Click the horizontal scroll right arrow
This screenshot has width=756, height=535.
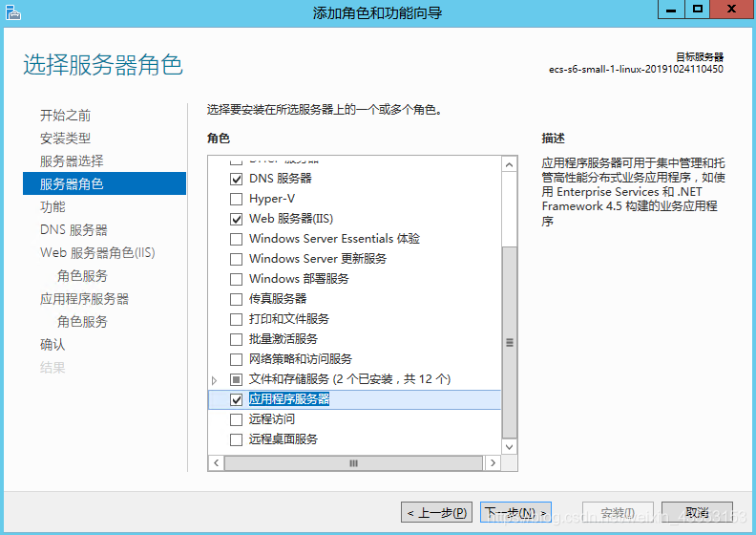pos(493,463)
